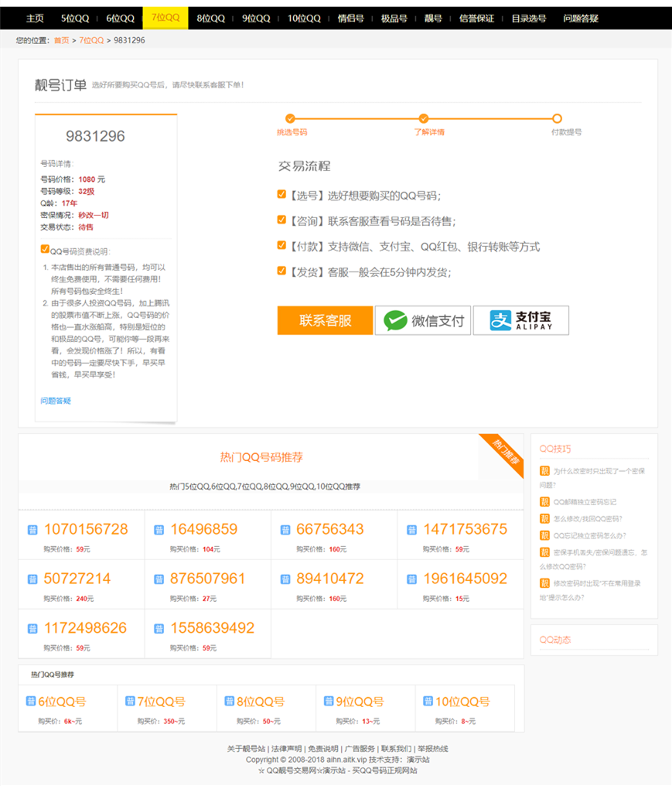Toggle the checkbox beside the 【选号】 step
Screen dimensions: 672x786
pos(281,194)
